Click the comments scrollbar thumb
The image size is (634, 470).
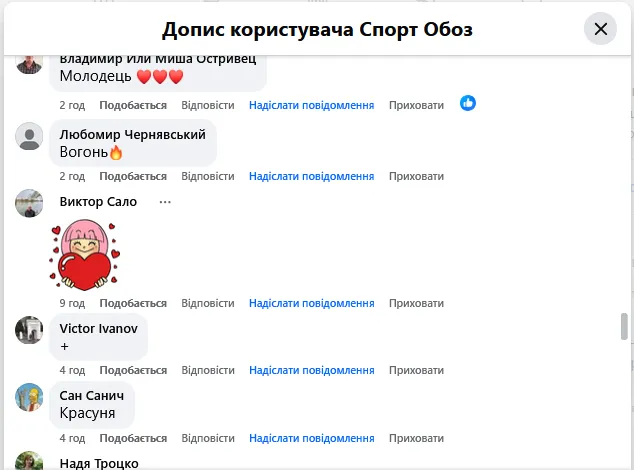click(625, 326)
